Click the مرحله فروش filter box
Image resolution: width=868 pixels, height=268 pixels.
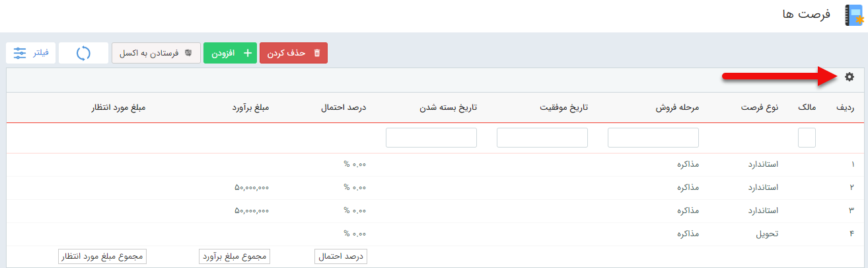pyautogui.click(x=653, y=138)
